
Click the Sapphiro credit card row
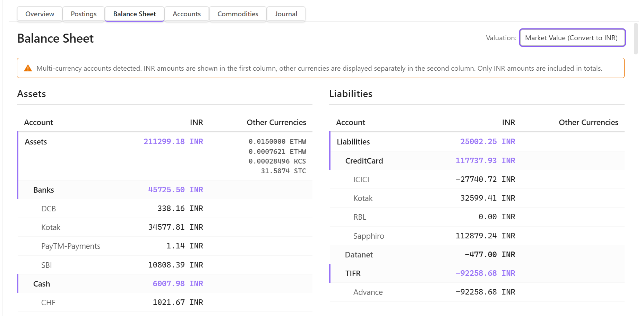(369, 236)
